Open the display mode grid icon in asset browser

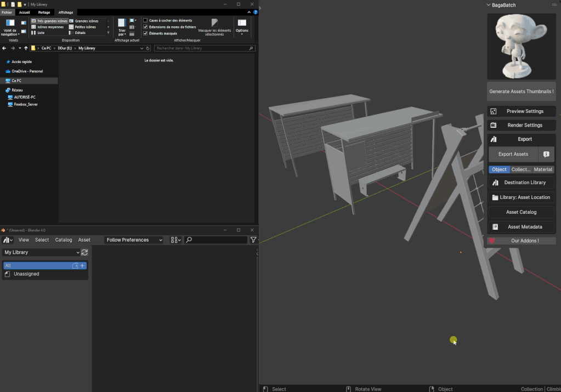coord(175,240)
